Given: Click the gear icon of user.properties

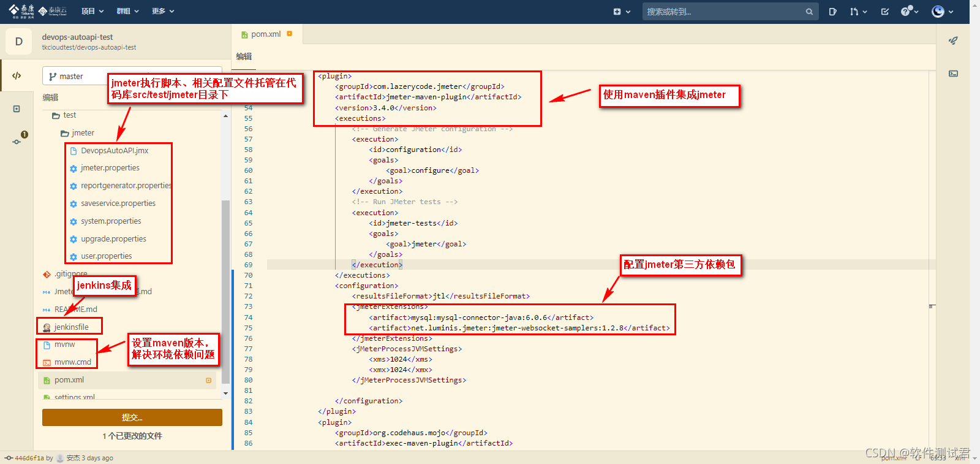Looking at the screenshot, I should pyautogui.click(x=73, y=257).
